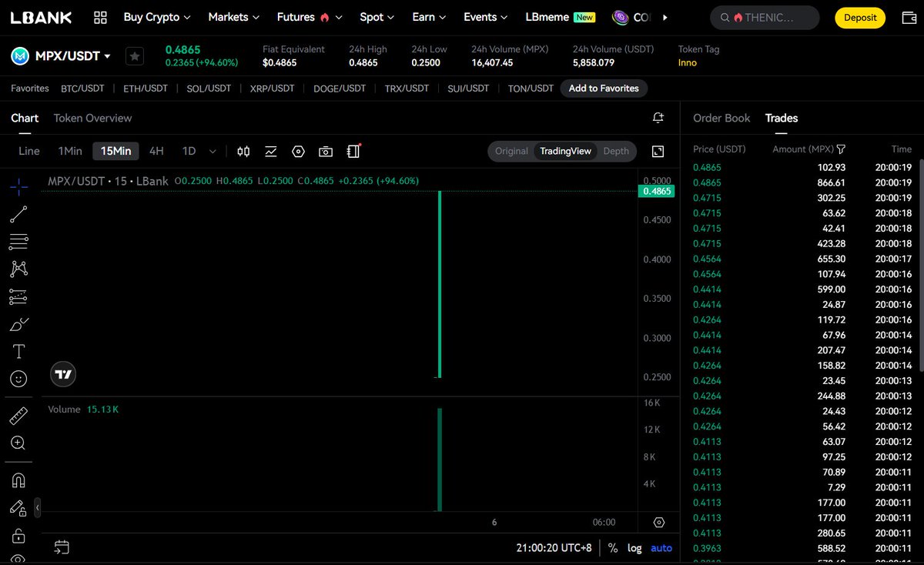Open ETH/USDT favorite pair link
Viewport: 924px width, 565px height.
tap(146, 89)
